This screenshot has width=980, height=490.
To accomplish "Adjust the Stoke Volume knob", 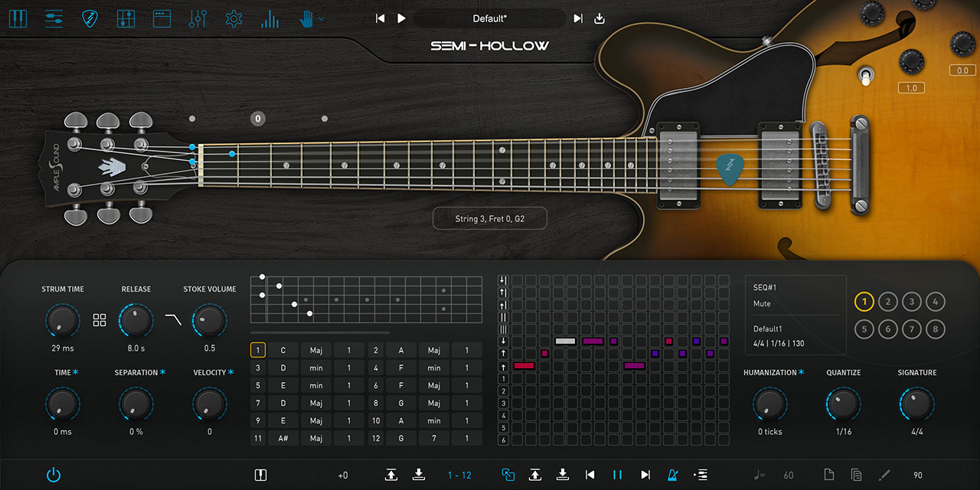I will [x=209, y=321].
